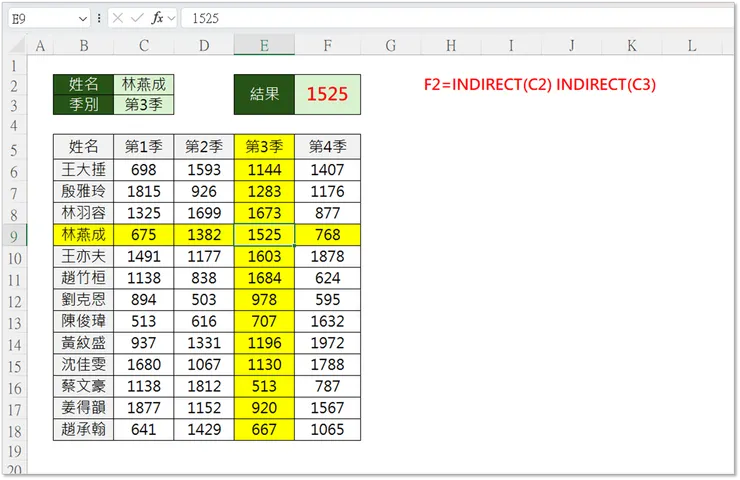Click cell with value 698
The height and width of the screenshot is (480, 740).
pyautogui.click(x=144, y=169)
